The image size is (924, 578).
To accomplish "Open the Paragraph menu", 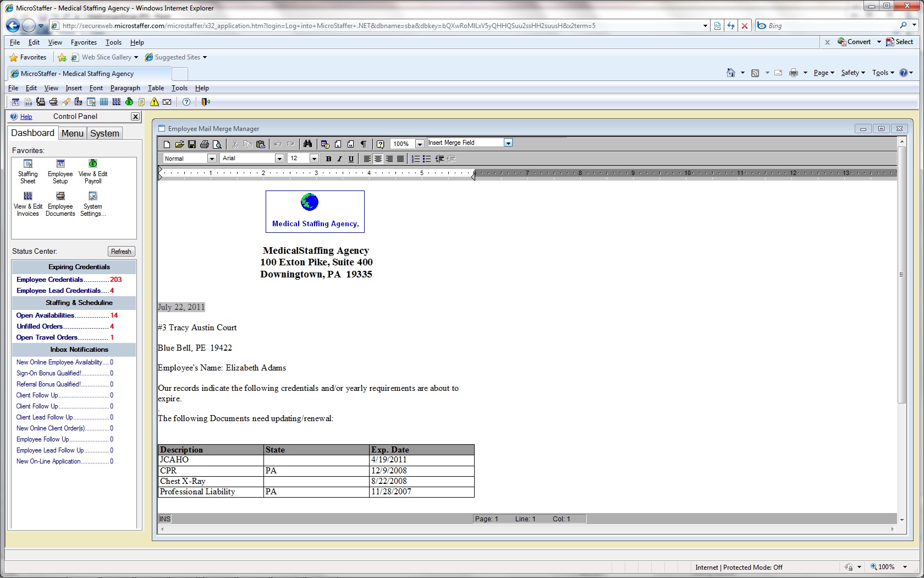I will (125, 88).
